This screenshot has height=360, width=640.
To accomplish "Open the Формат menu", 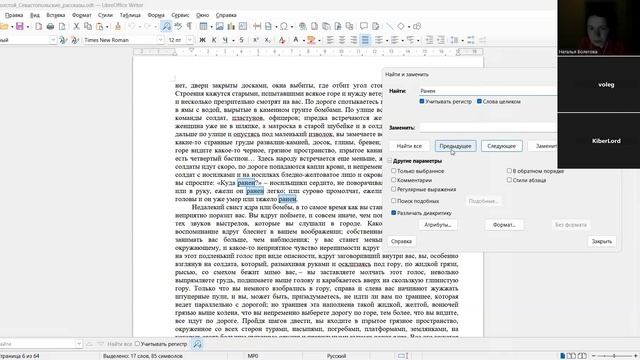I will pyautogui.click(x=82, y=15).
